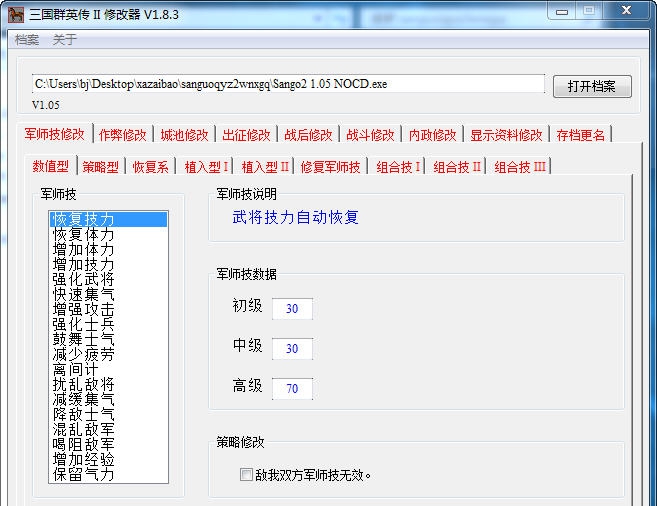The width and height of the screenshot is (657, 506).
Task: Close the 修改器 window
Action: tap(626, 10)
